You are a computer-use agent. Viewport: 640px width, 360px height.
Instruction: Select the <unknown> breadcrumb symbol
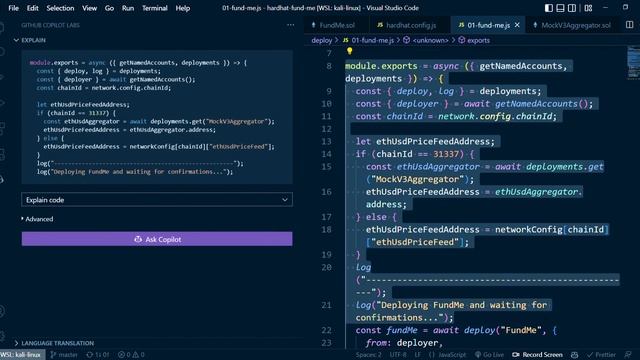[426, 40]
